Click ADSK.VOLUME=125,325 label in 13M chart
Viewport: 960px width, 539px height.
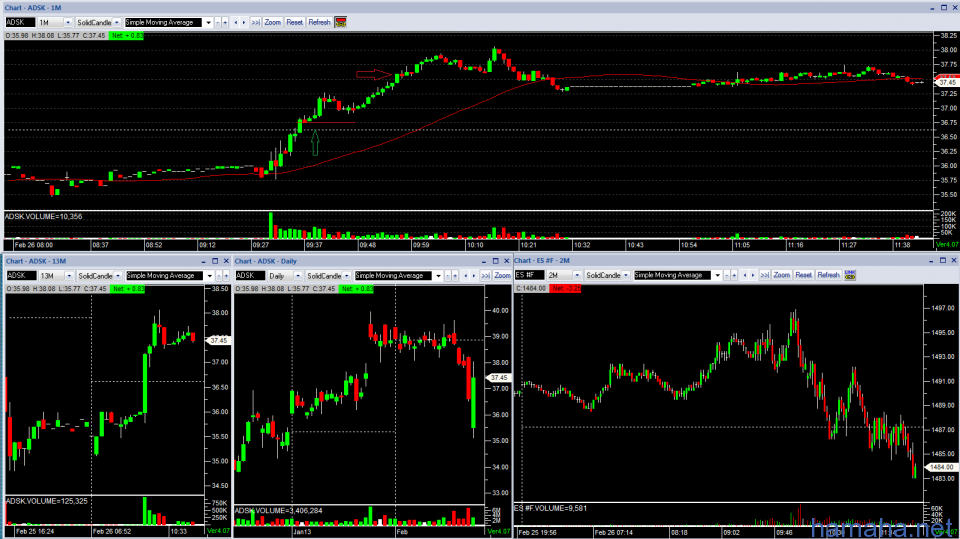(x=47, y=501)
